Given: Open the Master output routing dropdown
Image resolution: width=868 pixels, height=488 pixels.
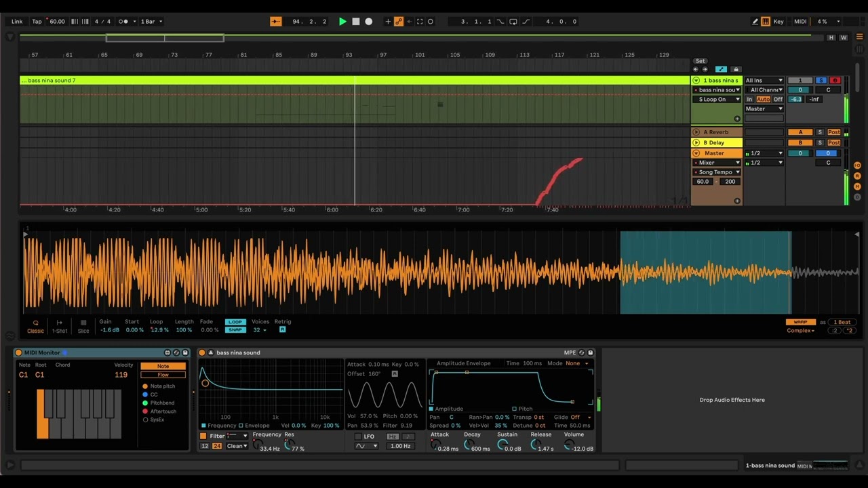Looking at the screenshot, I should pyautogui.click(x=764, y=108).
